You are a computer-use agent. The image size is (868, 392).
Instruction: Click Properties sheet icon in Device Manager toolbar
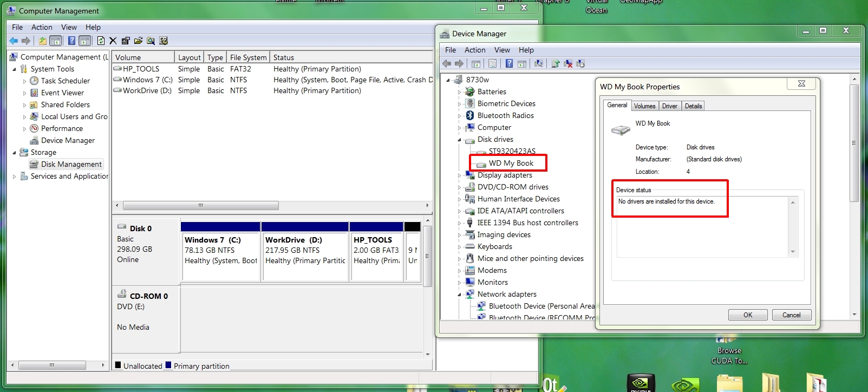click(492, 63)
